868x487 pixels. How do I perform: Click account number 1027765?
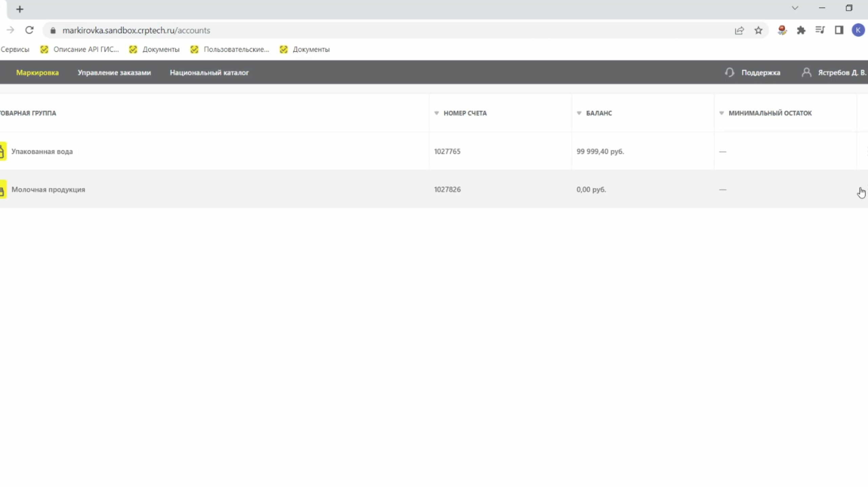pyautogui.click(x=447, y=152)
